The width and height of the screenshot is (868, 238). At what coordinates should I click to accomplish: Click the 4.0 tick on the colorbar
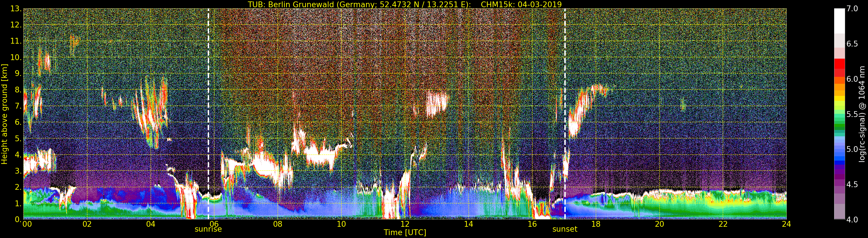click(852, 220)
